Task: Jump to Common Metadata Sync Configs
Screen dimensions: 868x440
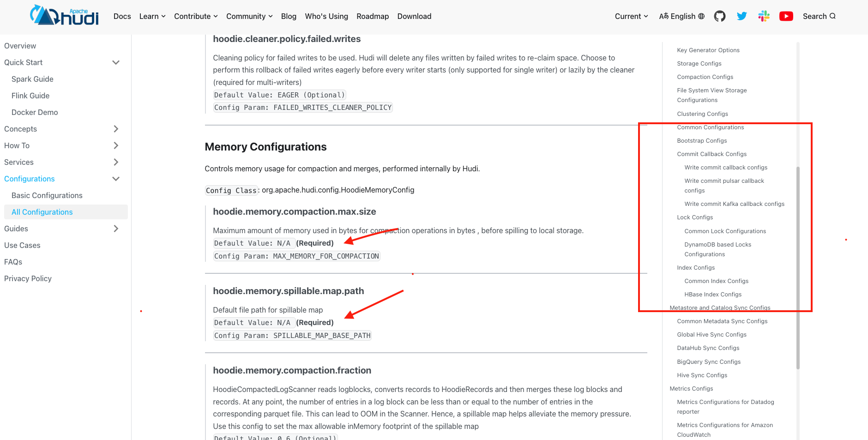Action: click(722, 321)
